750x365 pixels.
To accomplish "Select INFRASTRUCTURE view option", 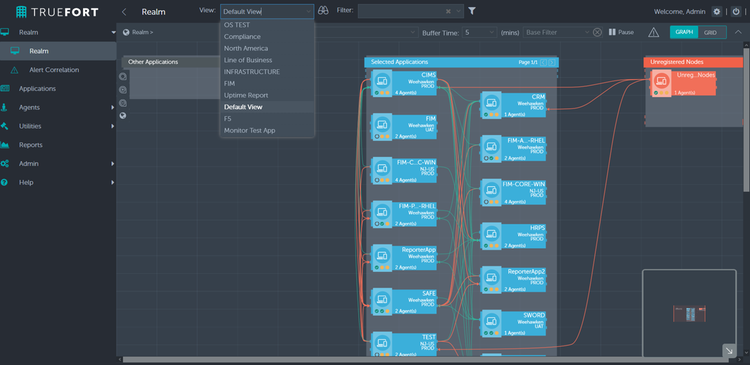I will pos(267,72).
